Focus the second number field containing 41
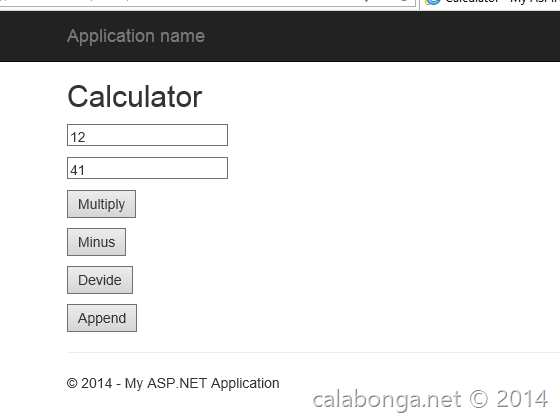This screenshot has width=560, height=416. pyautogui.click(x=147, y=168)
